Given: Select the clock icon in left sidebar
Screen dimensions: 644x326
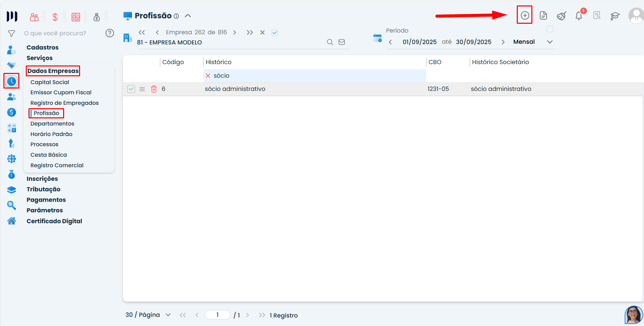Looking at the screenshot, I should (x=12, y=81).
